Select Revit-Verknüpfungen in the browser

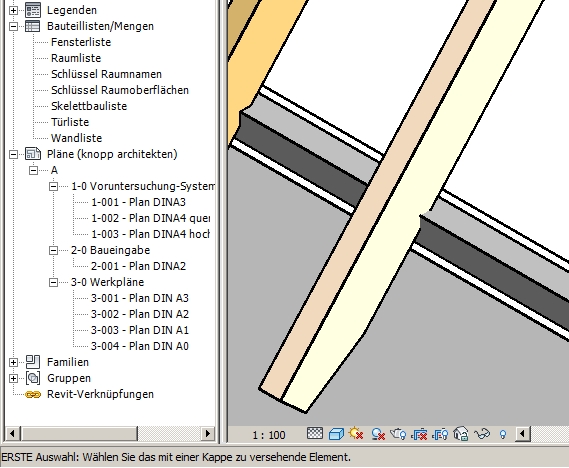[100, 394]
